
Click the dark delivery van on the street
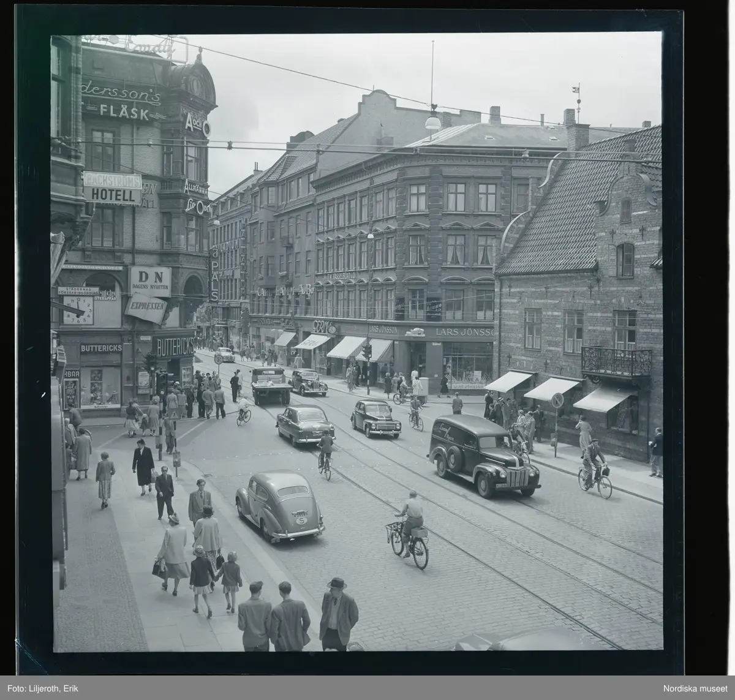(483, 454)
